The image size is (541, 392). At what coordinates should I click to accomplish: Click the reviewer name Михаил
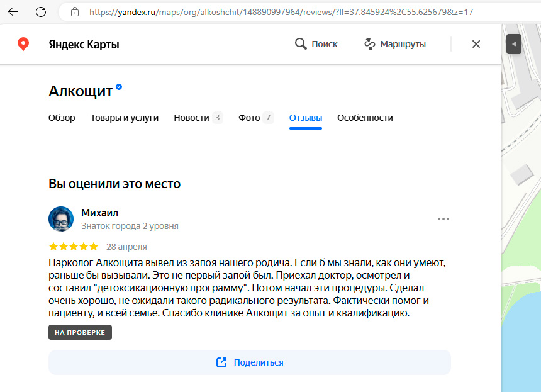click(x=99, y=213)
